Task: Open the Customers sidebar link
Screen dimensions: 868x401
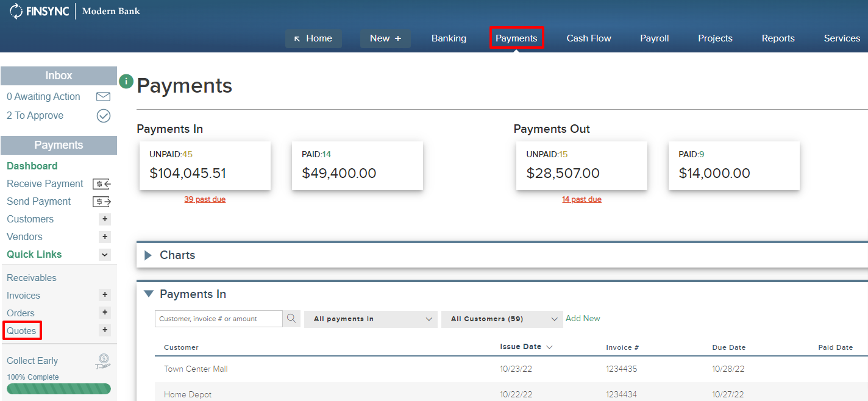Action: pos(30,219)
